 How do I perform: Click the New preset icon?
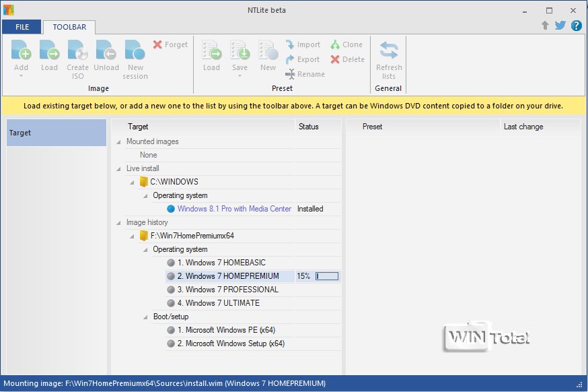[268, 50]
